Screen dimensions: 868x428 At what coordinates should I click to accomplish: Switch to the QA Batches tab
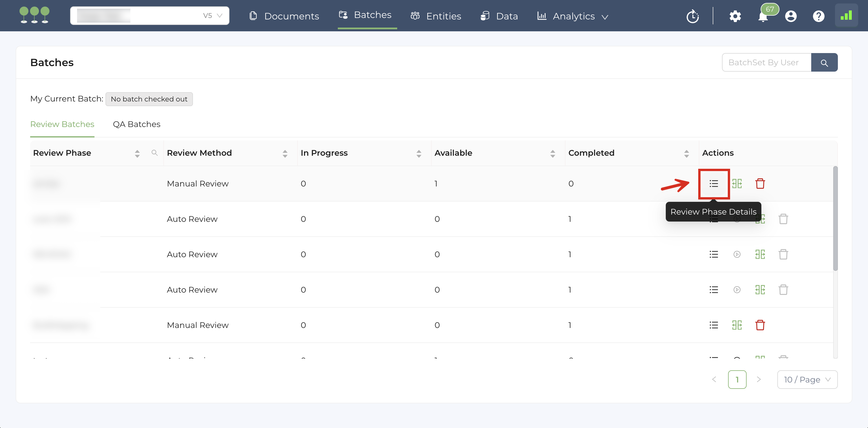[x=136, y=124]
